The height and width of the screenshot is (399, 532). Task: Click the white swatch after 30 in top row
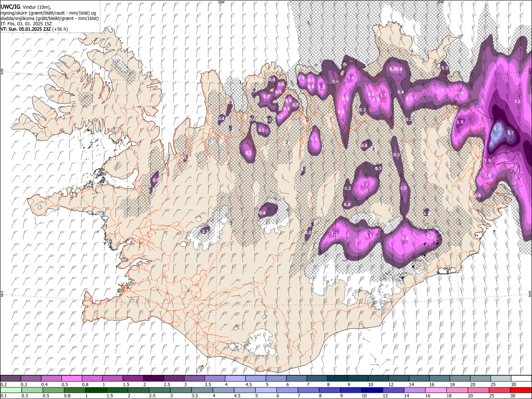coord(521,379)
